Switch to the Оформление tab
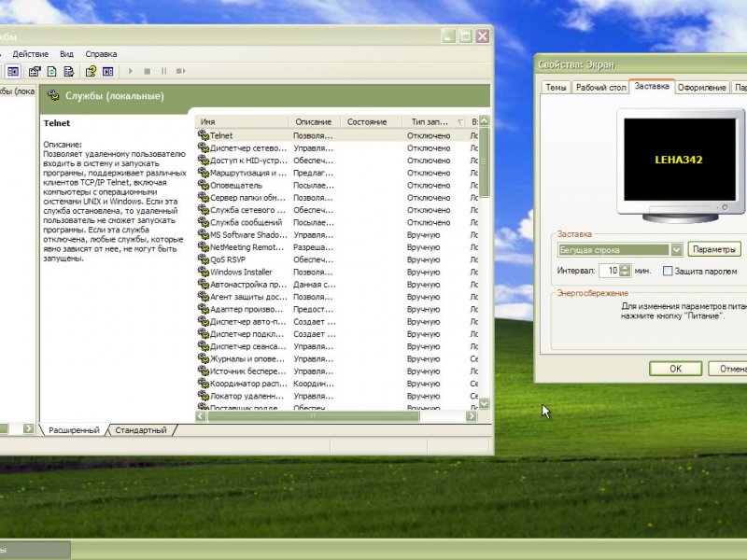The width and height of the screenshot is (747, 560). [x=702, y=88]
